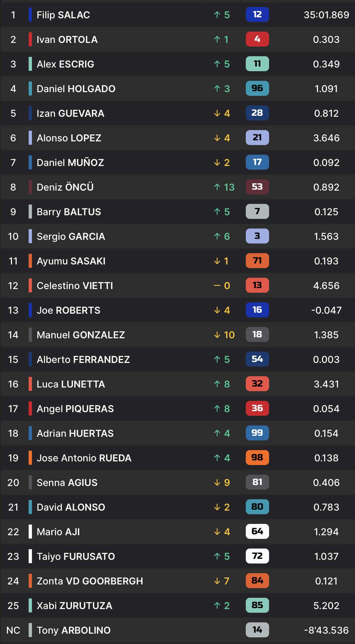Screen dimensions: 355x644
Task: Click the down arrow 10 position loss
Action: 224,335
